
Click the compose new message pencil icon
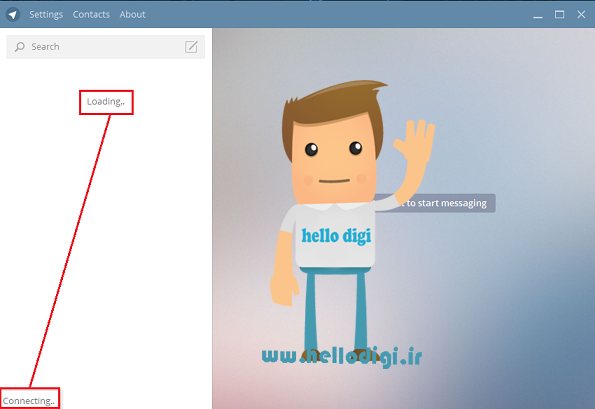click(x=191, y=47)
